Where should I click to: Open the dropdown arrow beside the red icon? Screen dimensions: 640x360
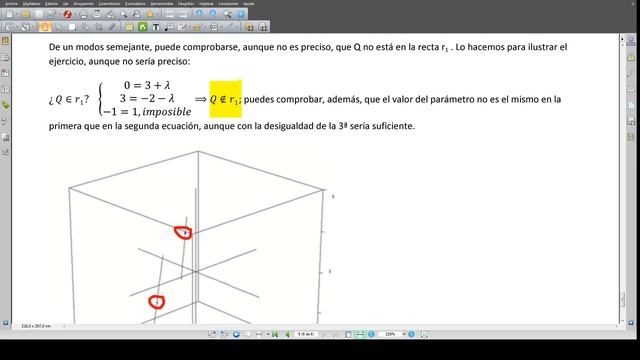[x=75, y=15]
